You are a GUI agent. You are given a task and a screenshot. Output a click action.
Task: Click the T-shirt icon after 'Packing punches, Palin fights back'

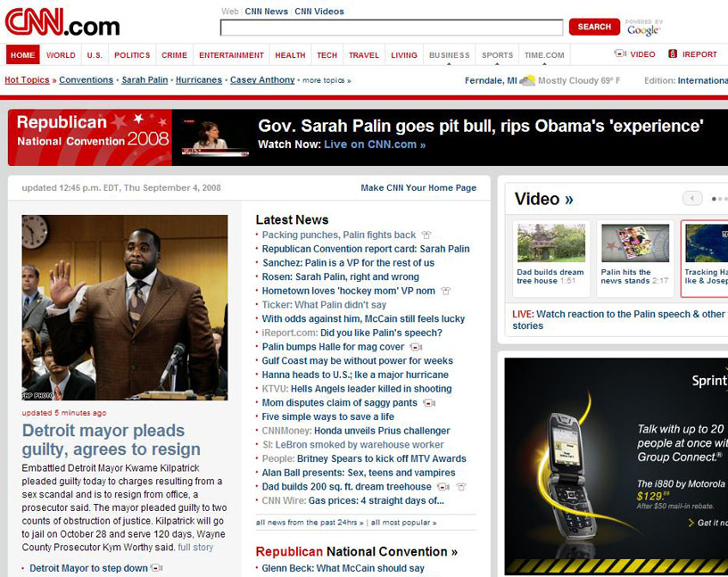coord(426,235)
